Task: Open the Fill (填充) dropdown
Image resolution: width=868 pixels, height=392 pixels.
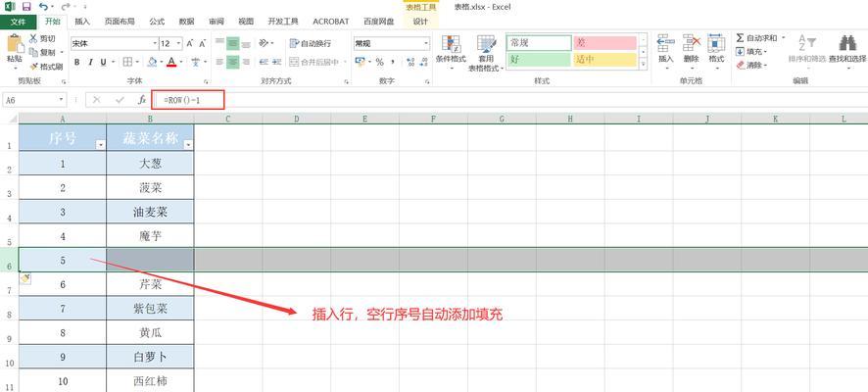Action: tap(751, 52)
